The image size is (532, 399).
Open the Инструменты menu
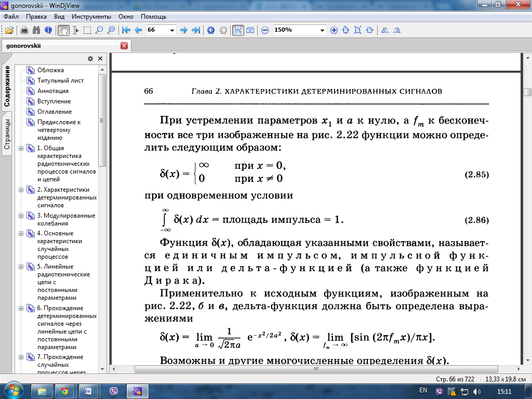(91, 17)
